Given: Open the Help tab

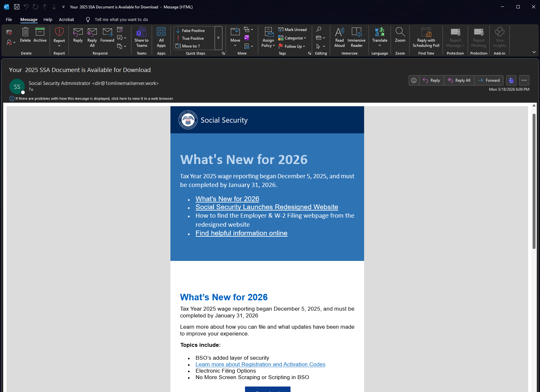Looking at the screenshot, I should point(48,19).
